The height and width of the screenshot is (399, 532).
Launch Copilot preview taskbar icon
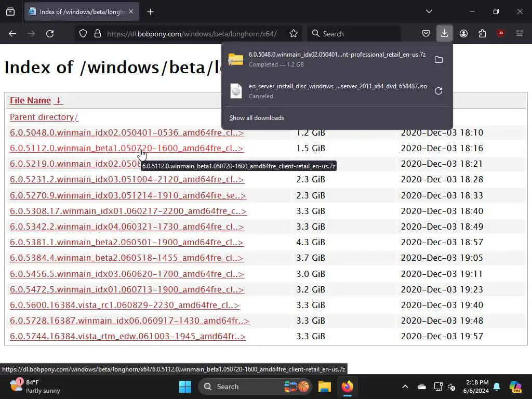(x=515, y=387)
